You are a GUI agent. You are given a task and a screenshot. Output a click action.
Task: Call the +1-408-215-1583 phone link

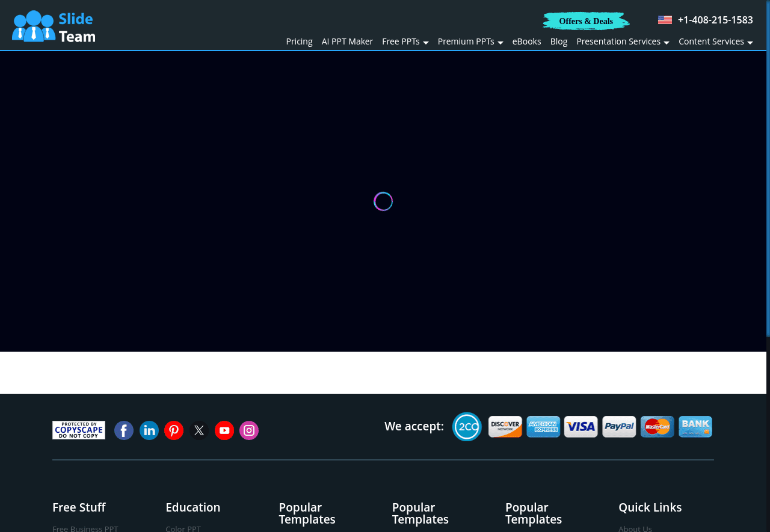[x=715, y=20]
